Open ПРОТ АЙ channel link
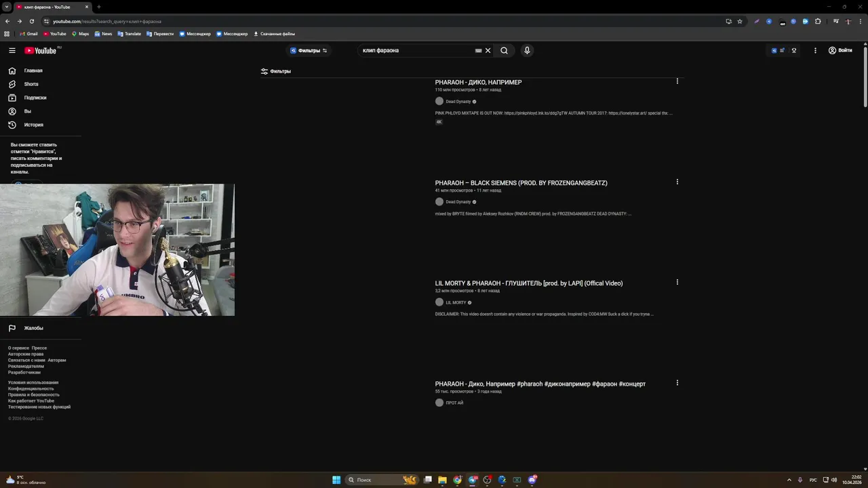 tap(454, 403)
